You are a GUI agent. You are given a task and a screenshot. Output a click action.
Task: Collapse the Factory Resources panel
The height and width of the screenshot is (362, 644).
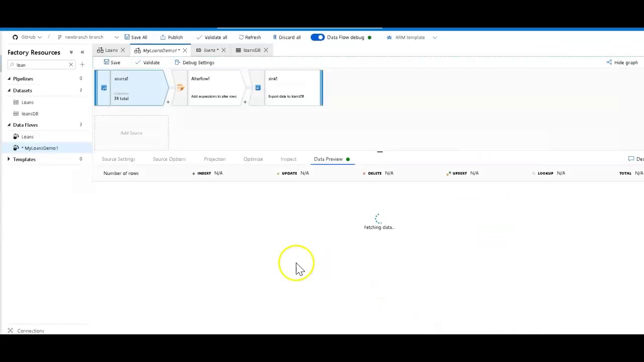tap(83, 52)
